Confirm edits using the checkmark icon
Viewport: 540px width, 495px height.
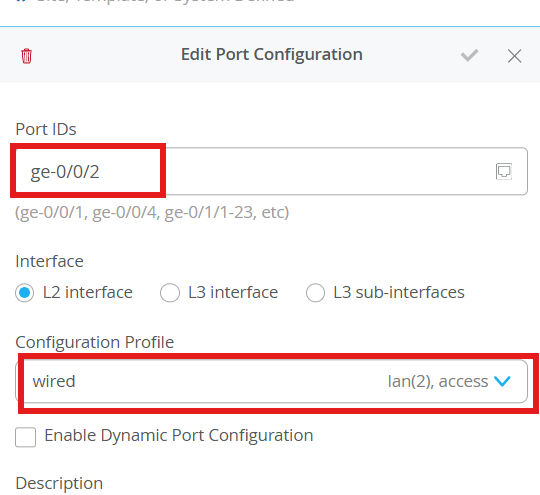click(x=469, y=55)
